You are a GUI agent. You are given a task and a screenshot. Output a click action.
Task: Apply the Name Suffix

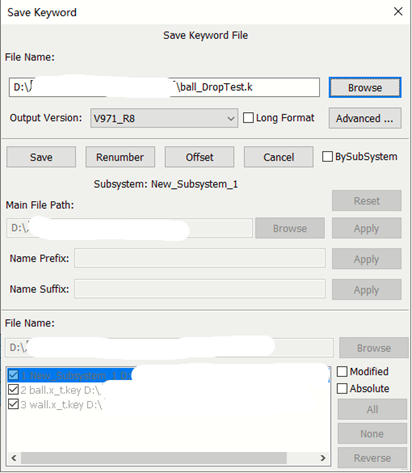(366, 290)
